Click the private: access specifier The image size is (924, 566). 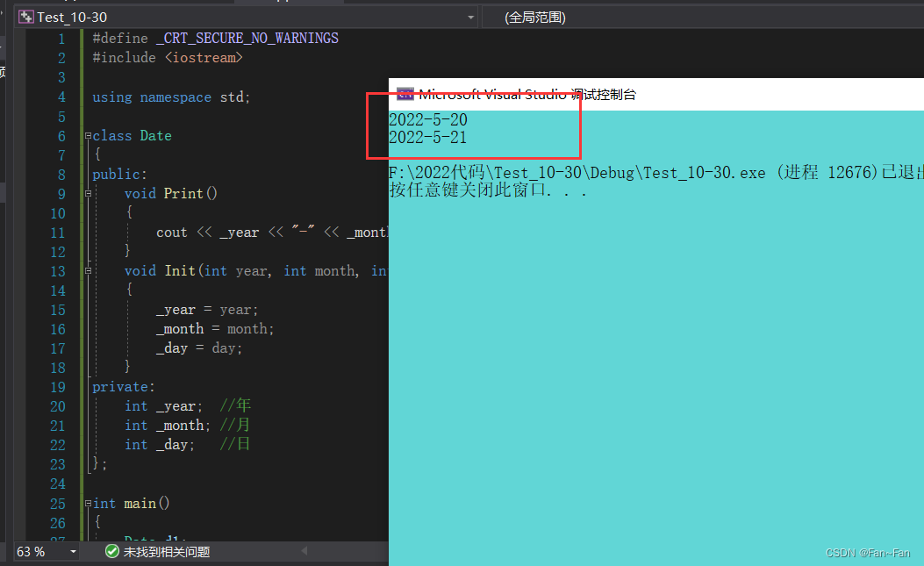pos(123,387)
